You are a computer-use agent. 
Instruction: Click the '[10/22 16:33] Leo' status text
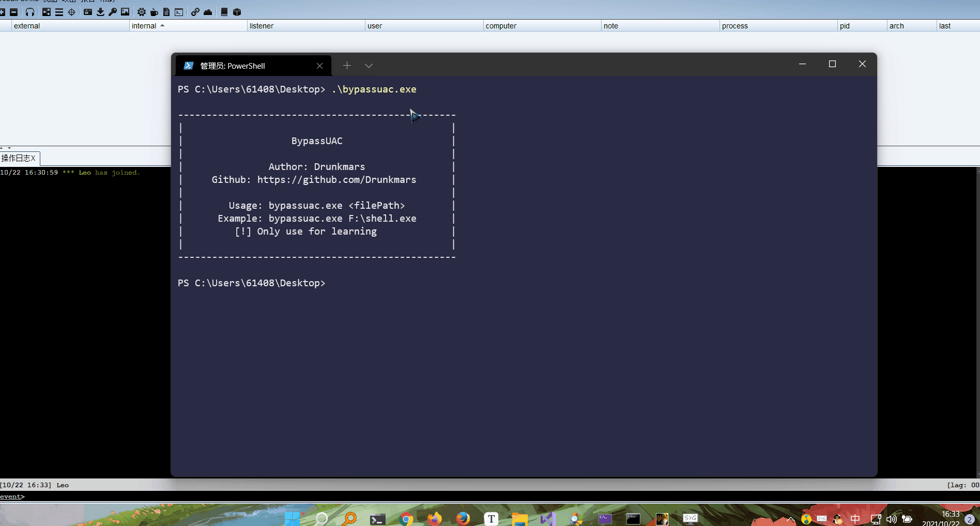point(35,485)
